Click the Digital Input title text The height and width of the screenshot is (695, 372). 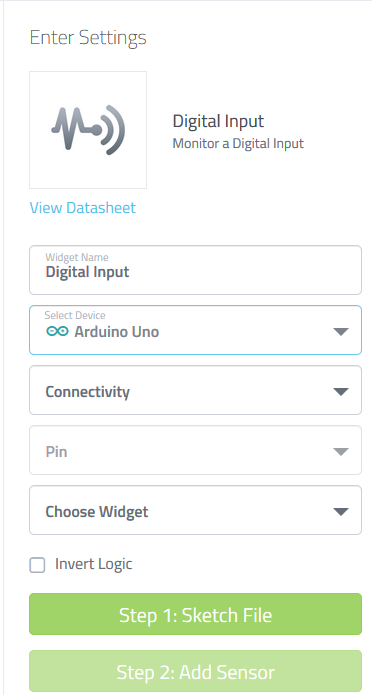point(218,121)
